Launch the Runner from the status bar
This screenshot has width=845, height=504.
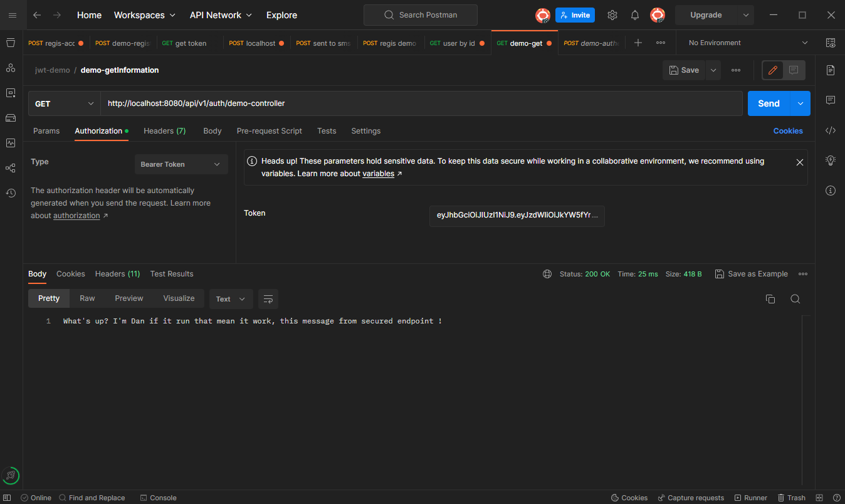click(x=750, y=497)
